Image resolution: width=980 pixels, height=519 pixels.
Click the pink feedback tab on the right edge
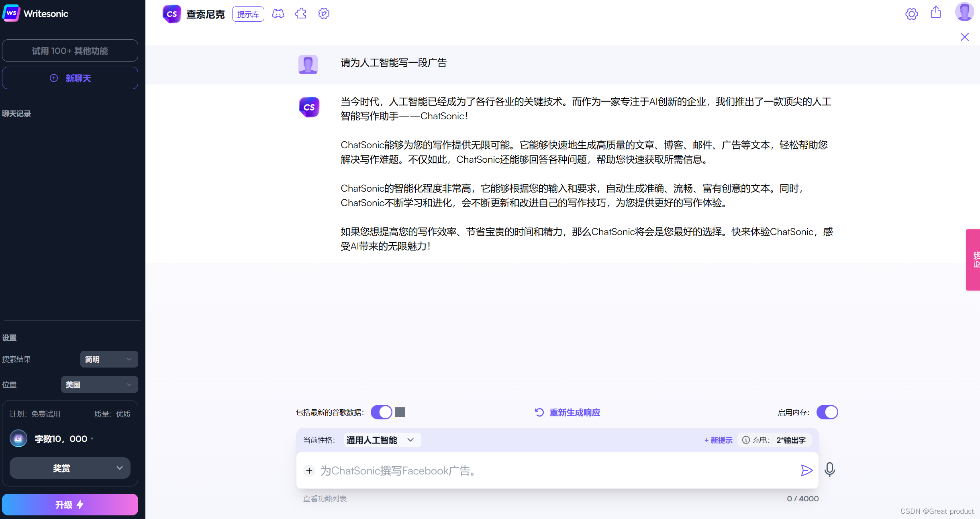tap(973, 259)
